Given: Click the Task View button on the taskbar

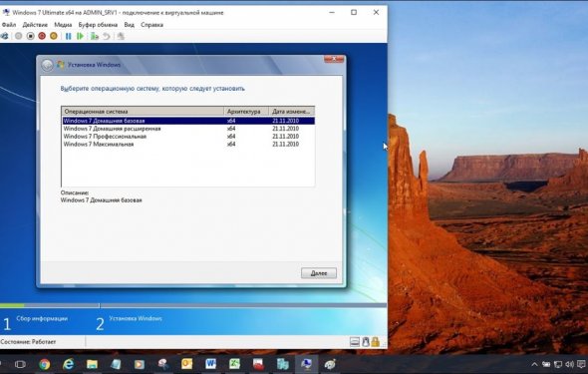Looking at the screenshot, I should tap(20, 364).
